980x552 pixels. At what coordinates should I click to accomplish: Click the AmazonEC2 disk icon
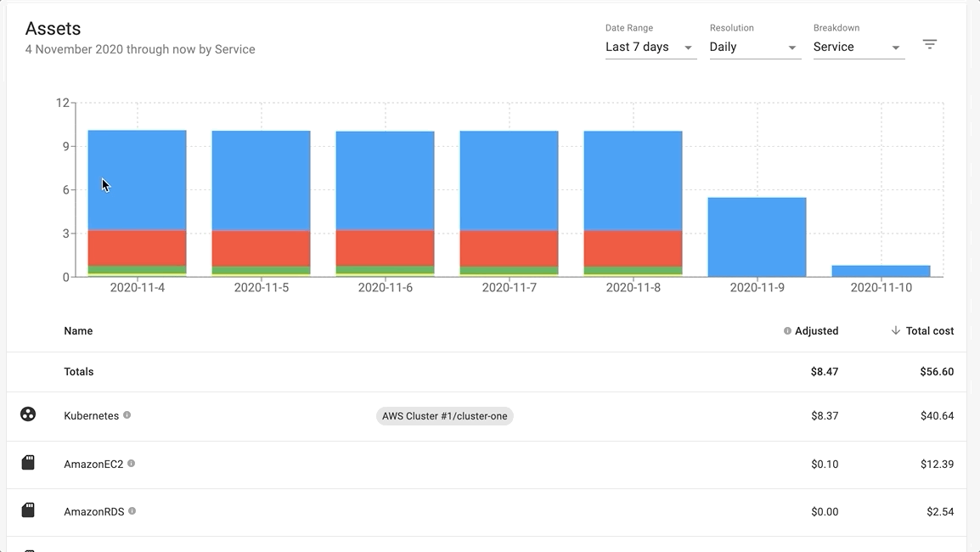pos(28,462)
